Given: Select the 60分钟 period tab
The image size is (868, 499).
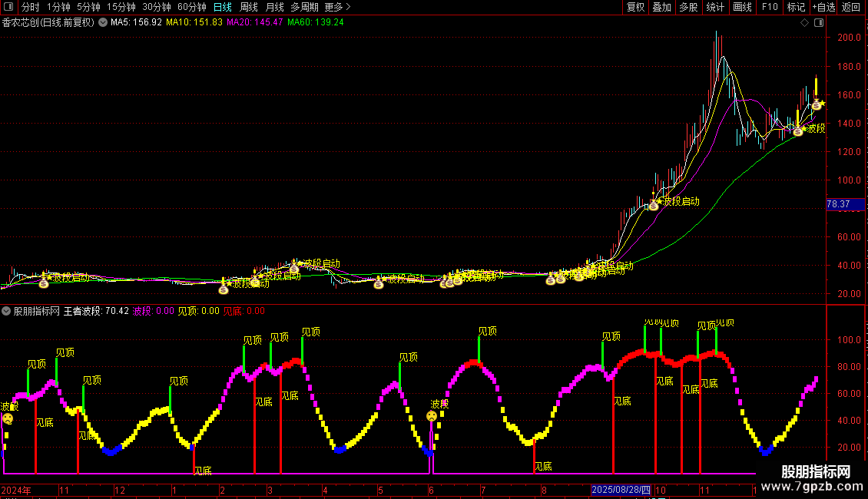Looking at the screenshot, I should [192, 7].
